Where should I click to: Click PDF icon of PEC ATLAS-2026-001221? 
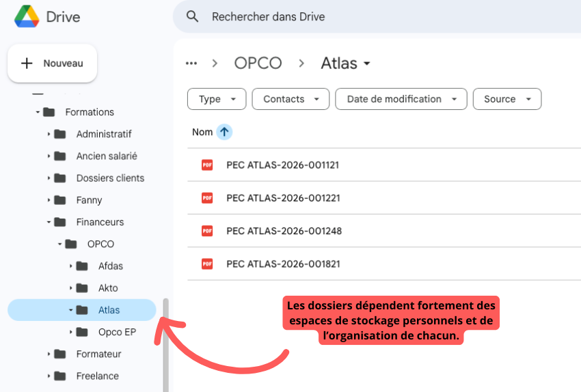207,198
